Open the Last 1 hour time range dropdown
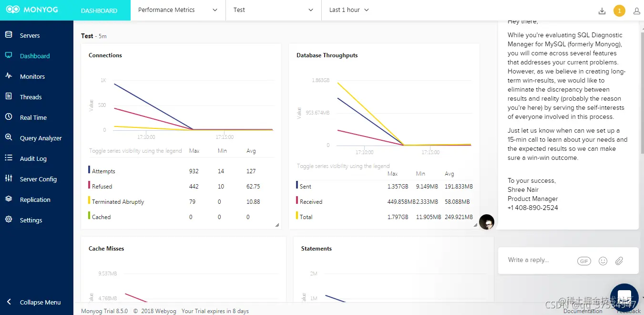The width and height of the screenshot is (644, 315). [349, 10]
